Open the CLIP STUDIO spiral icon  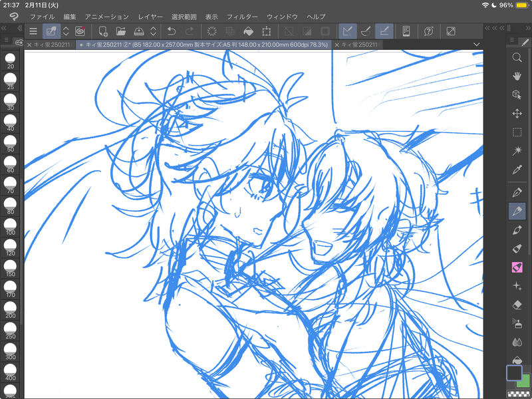click(x=80, y=31)
